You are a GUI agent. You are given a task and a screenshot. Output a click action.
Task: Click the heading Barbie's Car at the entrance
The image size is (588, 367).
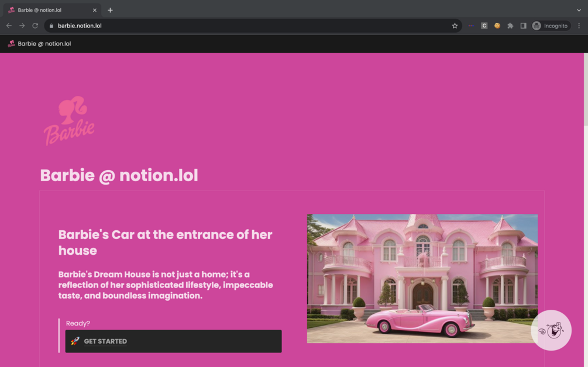tap(166, 243)
